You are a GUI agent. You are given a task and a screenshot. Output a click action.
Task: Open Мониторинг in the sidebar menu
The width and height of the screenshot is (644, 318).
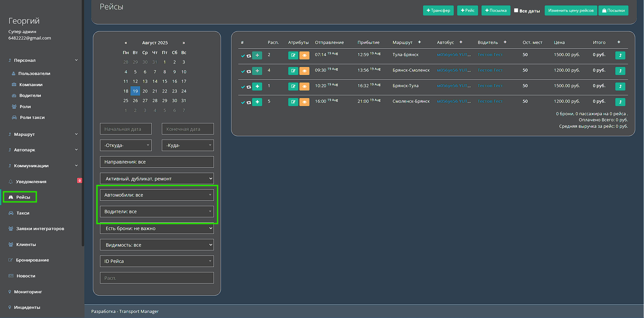(28, 292)
